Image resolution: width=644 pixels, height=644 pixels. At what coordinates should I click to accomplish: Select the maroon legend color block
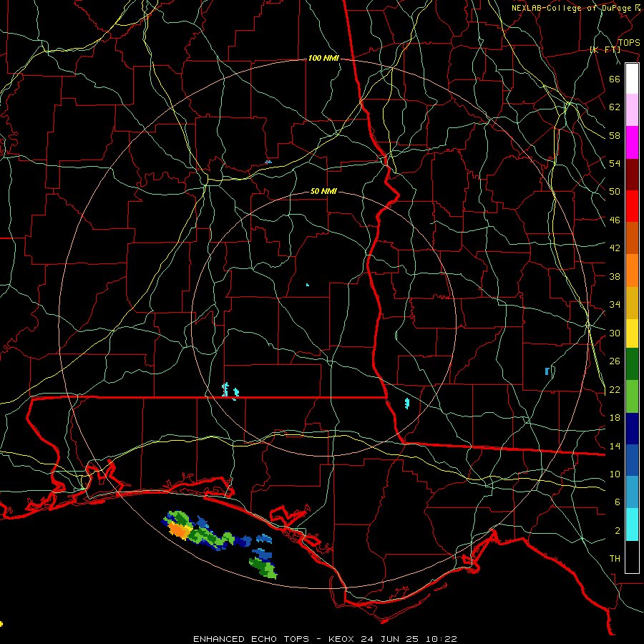click(x=632, y=175)
